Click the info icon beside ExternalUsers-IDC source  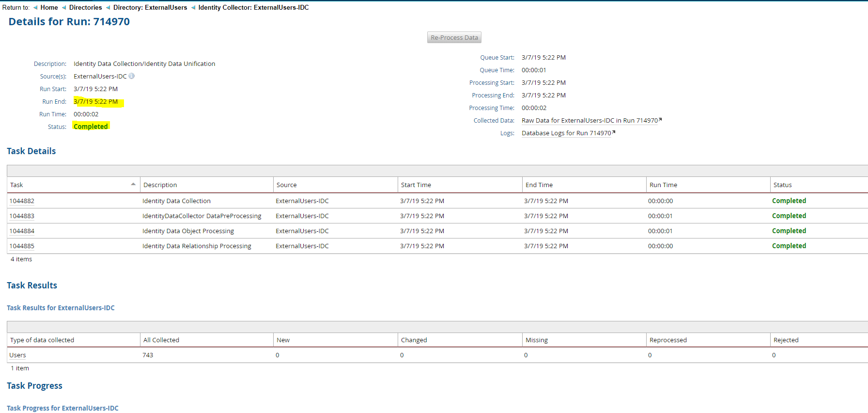click(132, 76)
